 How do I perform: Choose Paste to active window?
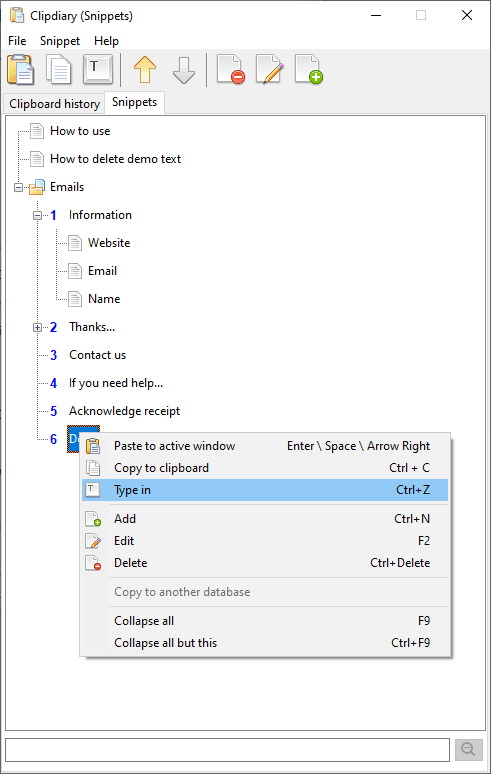(265, 446)
